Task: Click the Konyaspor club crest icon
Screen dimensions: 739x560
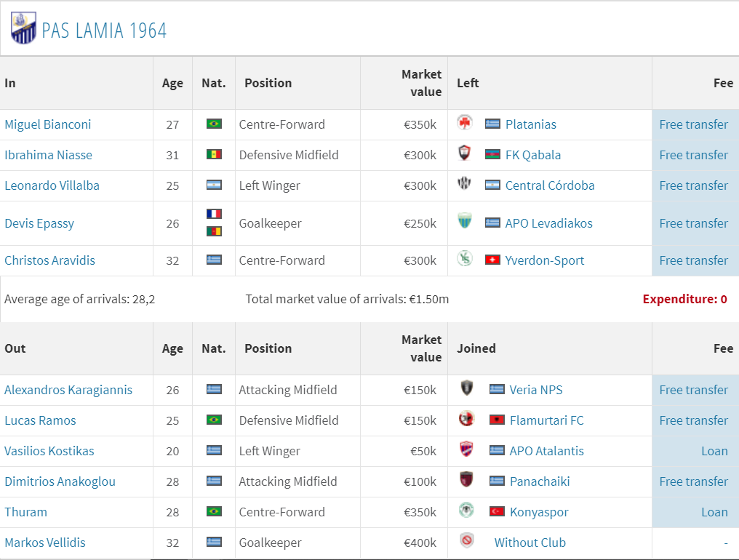Action: [x=466, y=510]
